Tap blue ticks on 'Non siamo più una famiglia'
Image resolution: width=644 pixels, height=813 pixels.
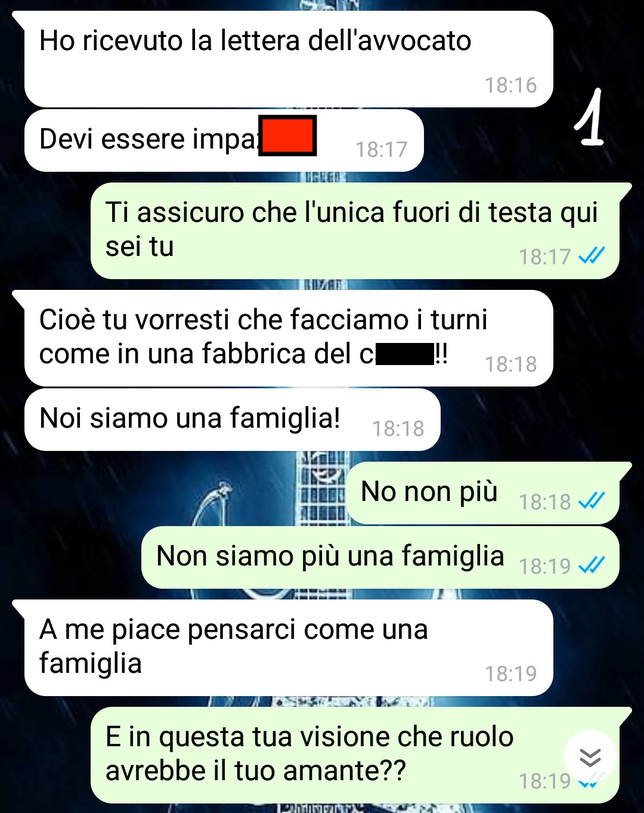(x=592, y=565)
